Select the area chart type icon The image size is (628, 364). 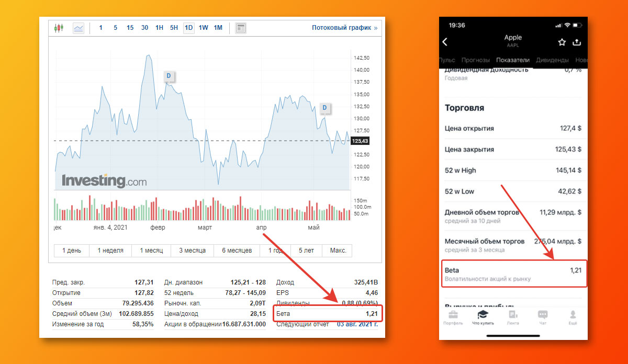tap(78, 28)
